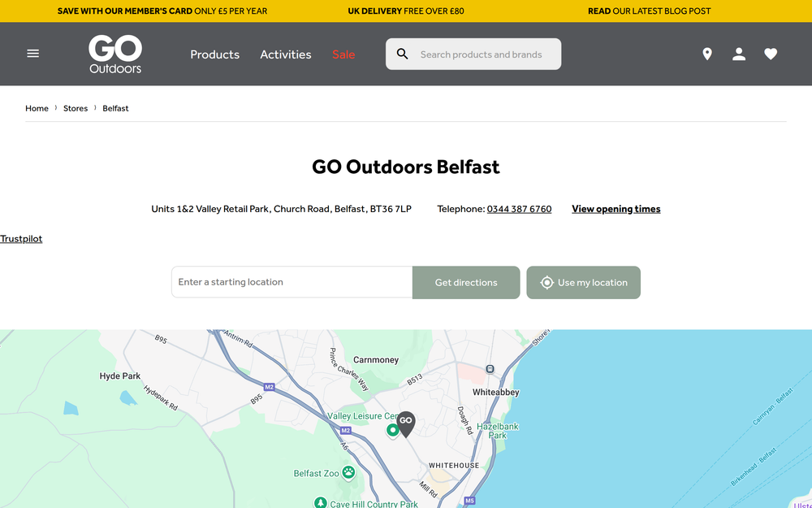Click the Hyde Park map label
The height and width of the screenshot is (508, 812).
coord(119,376)
